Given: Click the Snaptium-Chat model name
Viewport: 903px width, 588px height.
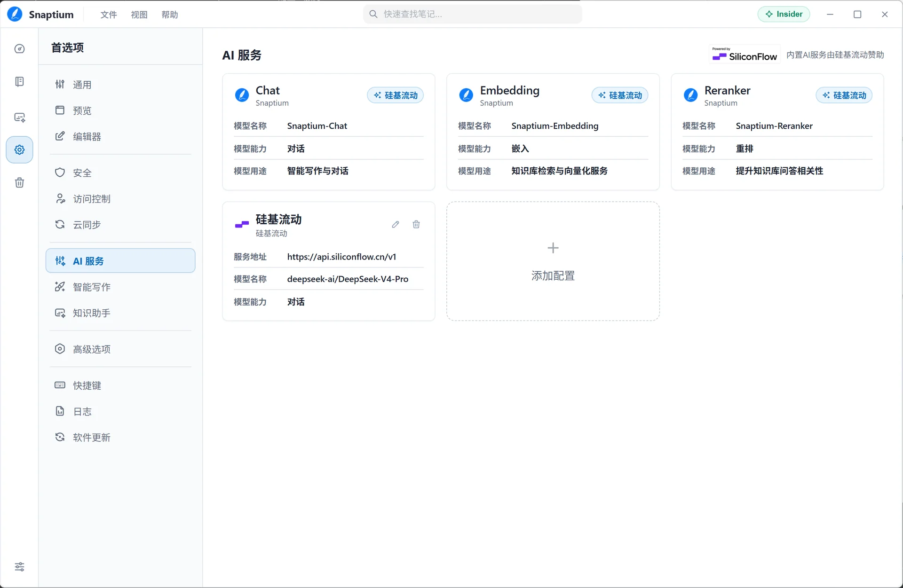Looking at the screenshot, I should (x=317, y=126).
